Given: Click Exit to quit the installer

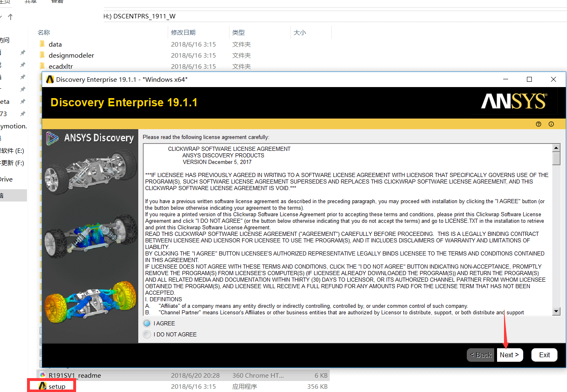Looking at the screenshot, I should click(x=544, y=355).
